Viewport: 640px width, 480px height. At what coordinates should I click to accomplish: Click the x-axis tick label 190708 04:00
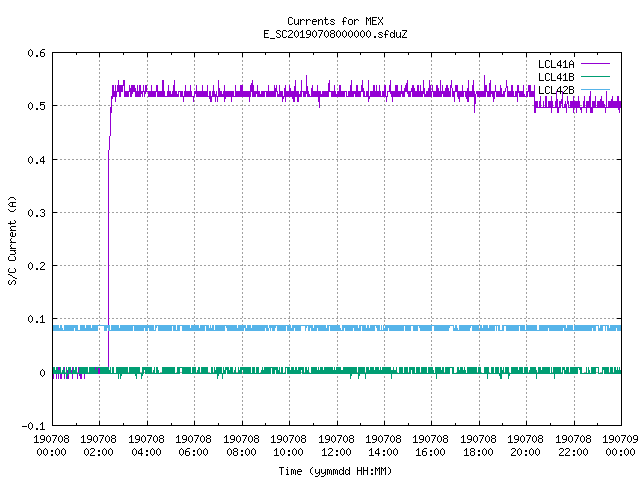click(x=146, y=446)
